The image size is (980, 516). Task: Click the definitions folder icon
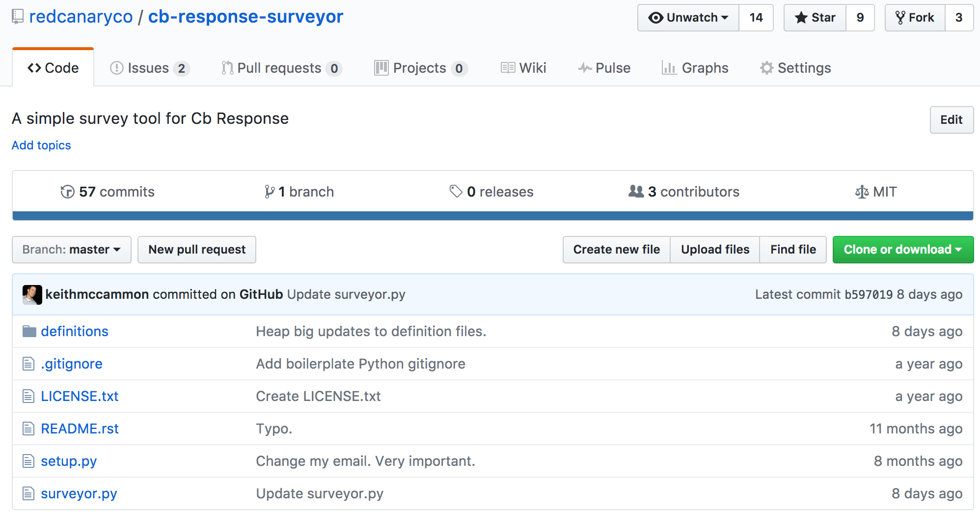29,332
